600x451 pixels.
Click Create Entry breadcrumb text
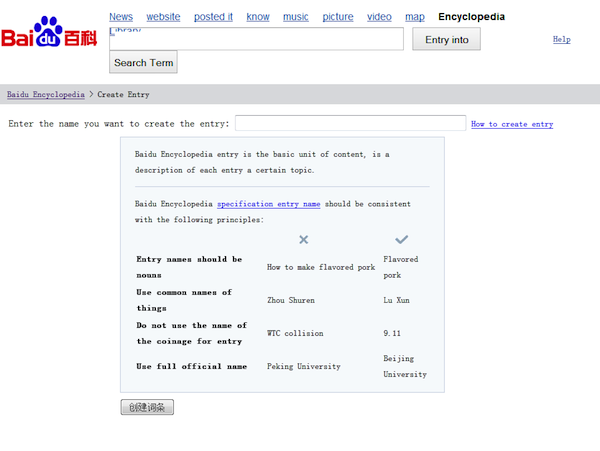123,94
